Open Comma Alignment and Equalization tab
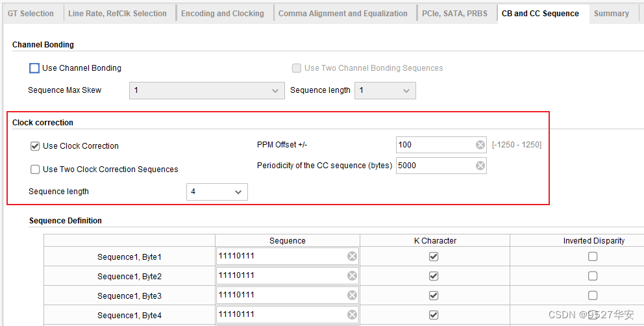The image size is (644, 326). tap(343, 13)
